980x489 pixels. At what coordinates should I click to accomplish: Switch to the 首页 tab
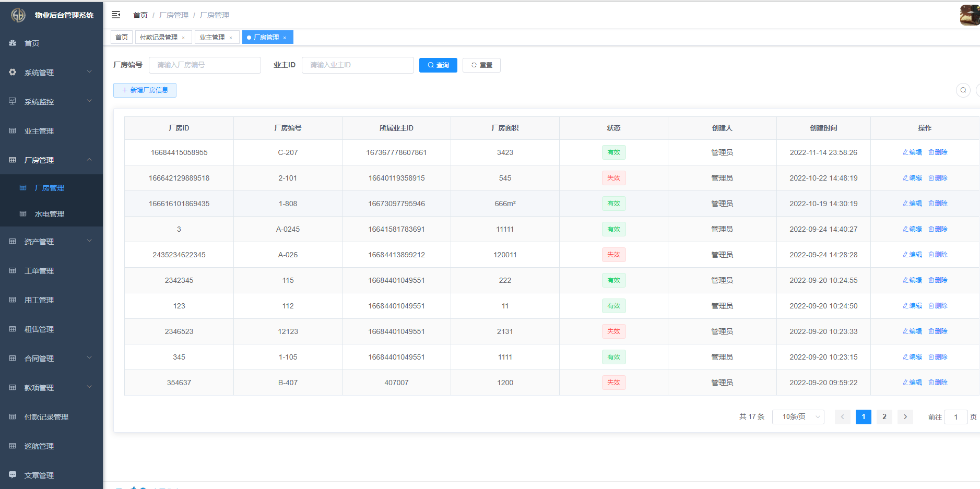pyautogui.click(x=122, y=37)
